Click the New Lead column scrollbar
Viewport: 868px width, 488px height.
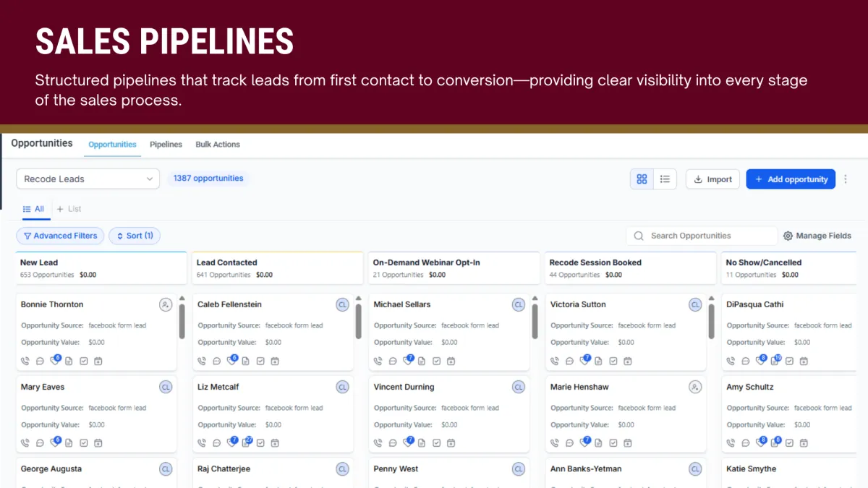point(182,321)
